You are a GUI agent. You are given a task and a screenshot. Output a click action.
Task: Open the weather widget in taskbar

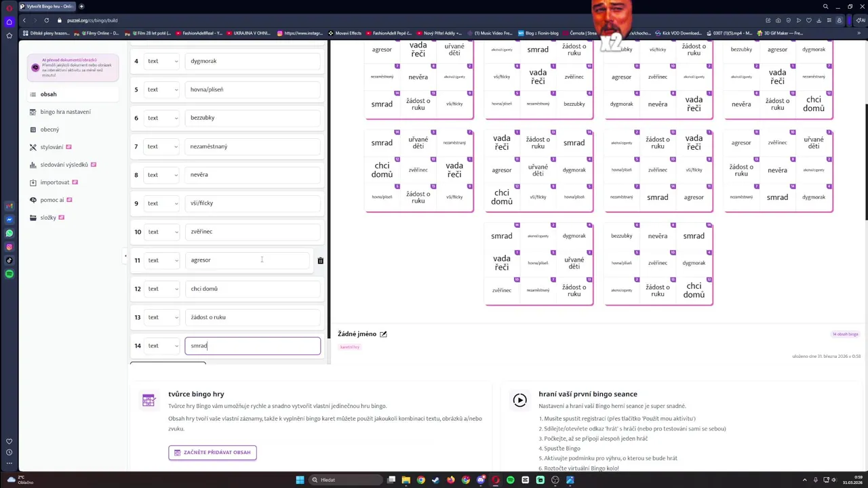pyautogui.click(x=19, y=480)
